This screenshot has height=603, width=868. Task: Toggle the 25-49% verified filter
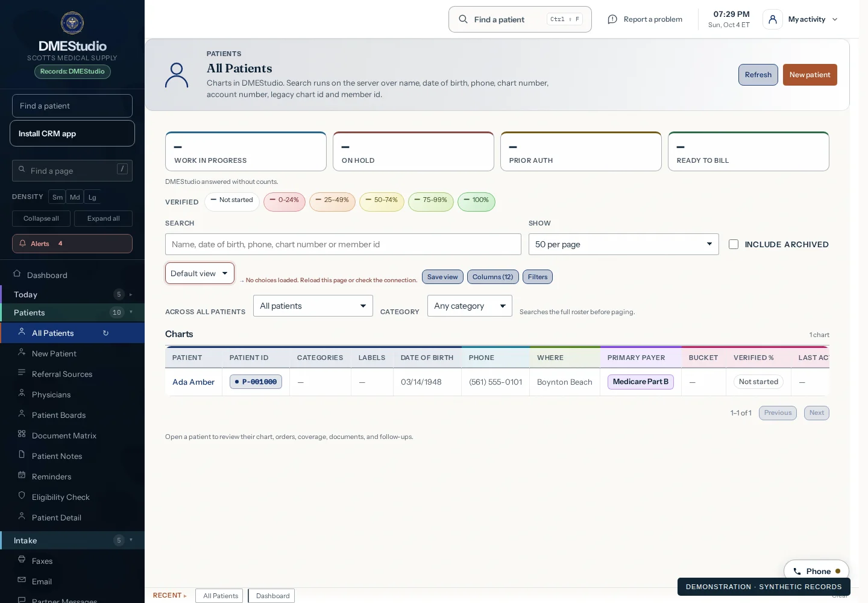[333, 201]
